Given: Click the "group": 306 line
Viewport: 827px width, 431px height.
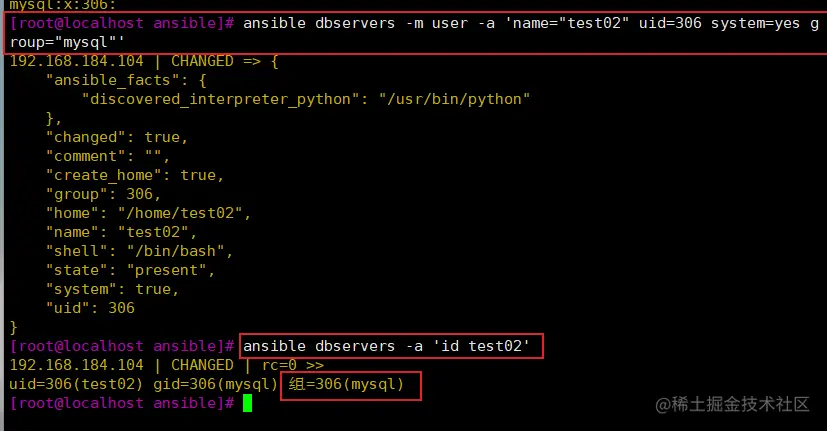Looking at the screenshot, I should (103, 194).
